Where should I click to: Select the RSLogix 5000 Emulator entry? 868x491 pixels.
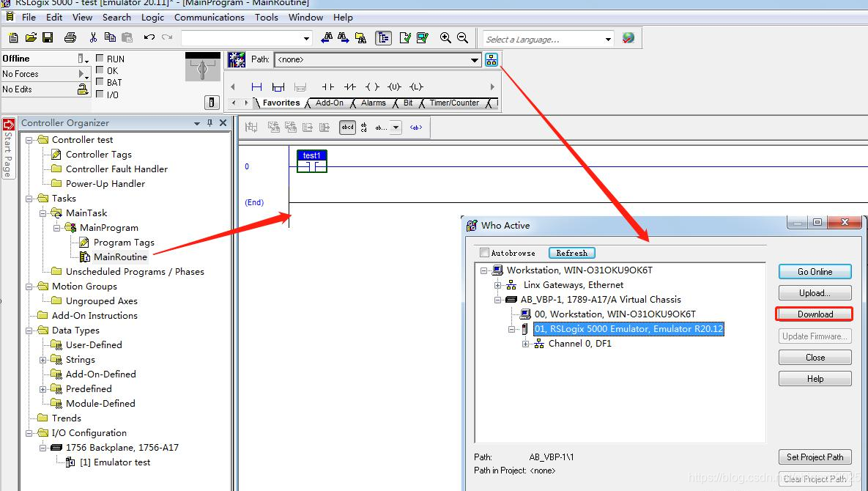click(628, 329)
